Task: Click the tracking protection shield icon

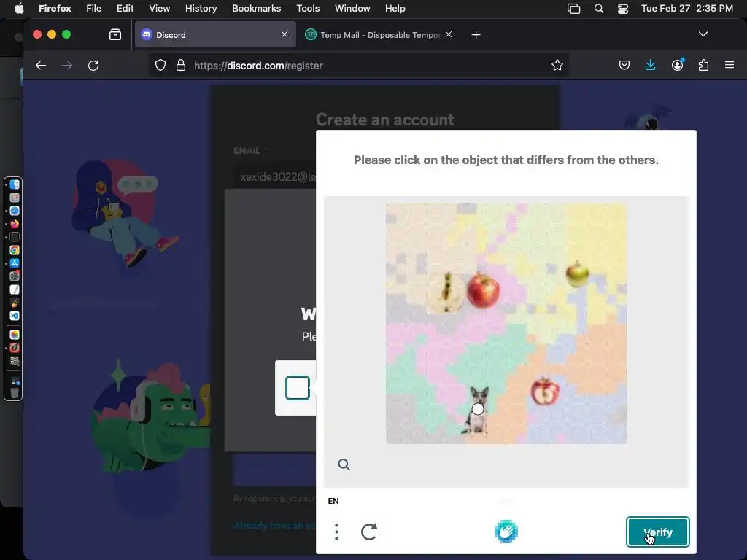Action: (160, 65)
